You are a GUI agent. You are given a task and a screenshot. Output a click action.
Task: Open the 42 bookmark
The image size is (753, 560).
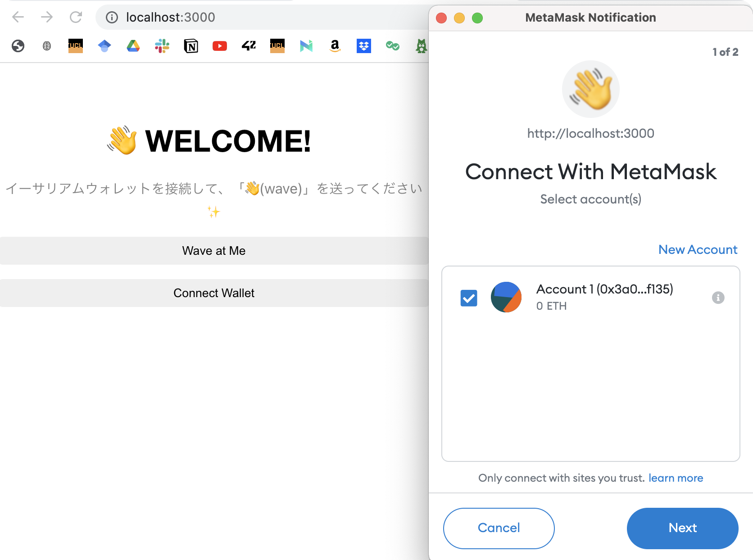tap(249, 46)
